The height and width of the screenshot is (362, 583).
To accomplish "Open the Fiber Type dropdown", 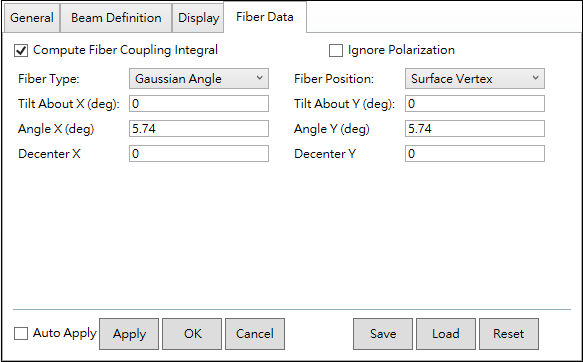I will (x=199, y=78).
